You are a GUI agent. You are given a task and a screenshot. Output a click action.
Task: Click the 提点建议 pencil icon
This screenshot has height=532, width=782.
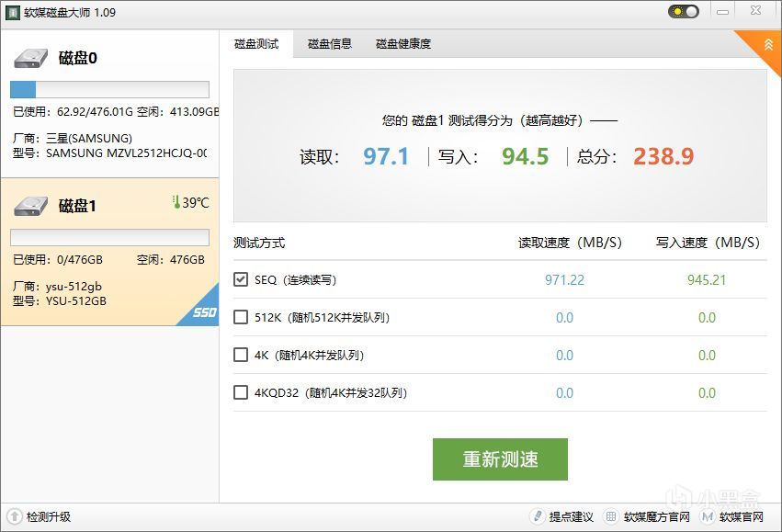538,516
